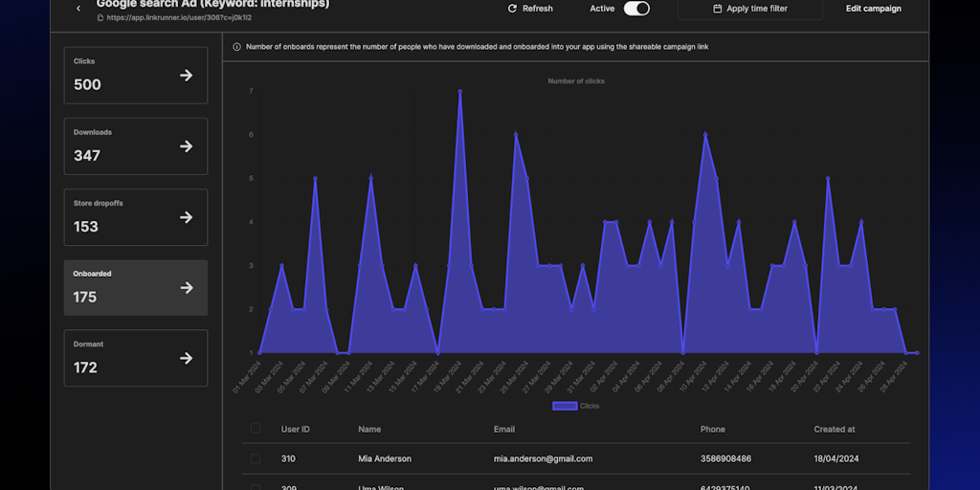This screenshot has height=490, width=980.
Task: Click the Edit campaign button
Action: tap(873, 9)
